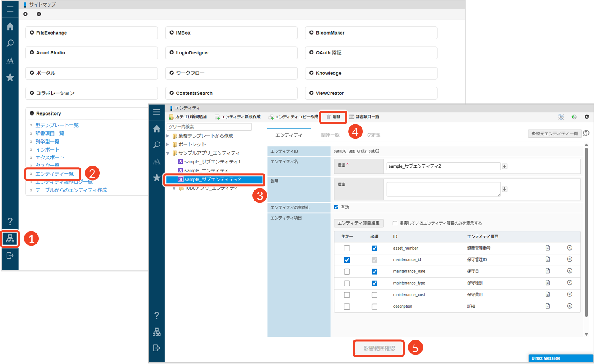Toggle 主キー checkbox for asset_number
The image size is (594, 364).
pyautogui.click(x=347, y=248)
